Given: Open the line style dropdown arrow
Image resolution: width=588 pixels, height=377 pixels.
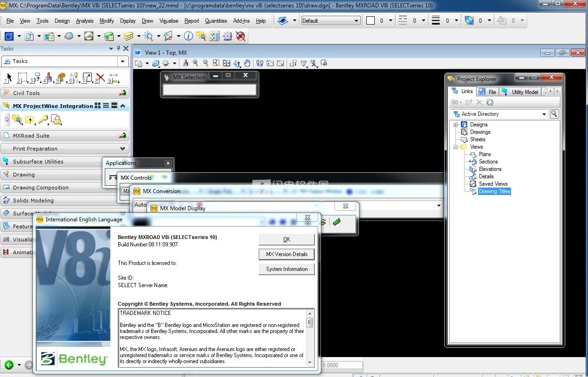Looking at the screenshot, I should point(422,21).
